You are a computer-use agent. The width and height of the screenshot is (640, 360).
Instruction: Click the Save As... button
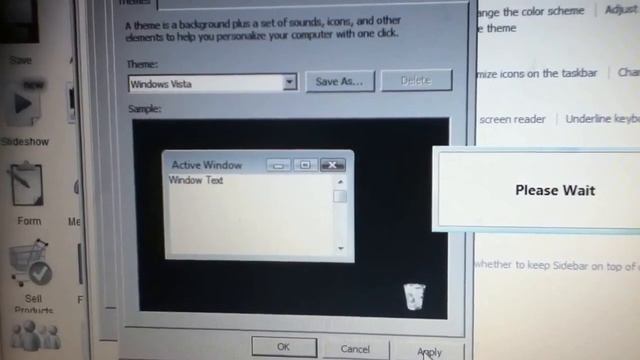340,81
